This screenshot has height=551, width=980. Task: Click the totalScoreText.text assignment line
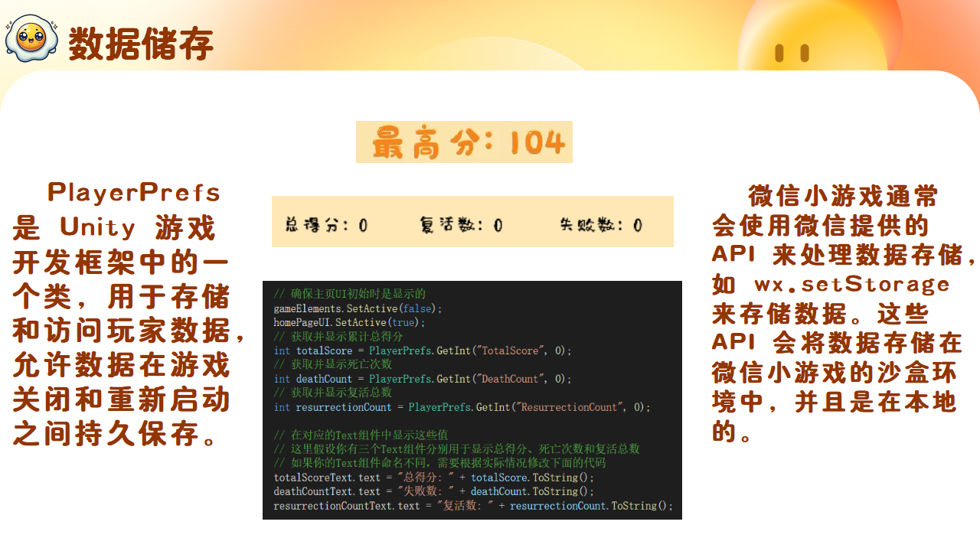point(433,478)
